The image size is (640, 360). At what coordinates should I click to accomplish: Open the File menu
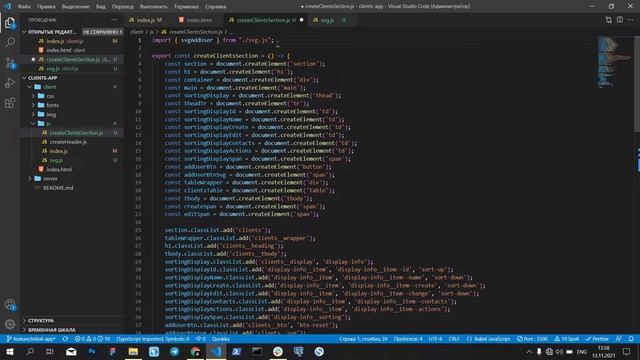(x=24, y=7)
